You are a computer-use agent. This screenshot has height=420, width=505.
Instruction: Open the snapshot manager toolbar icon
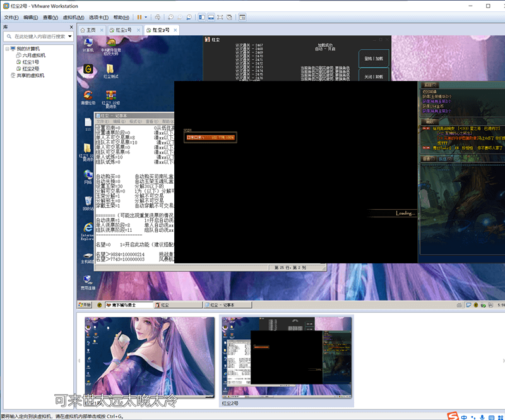tap(189, 17)
